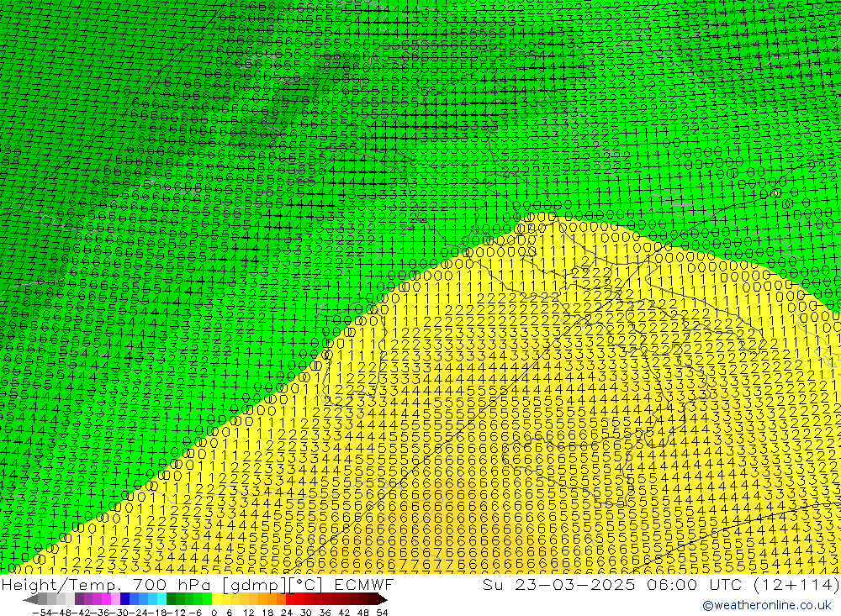Click the -54 label on the temperature scale

[x=42, y=613]
